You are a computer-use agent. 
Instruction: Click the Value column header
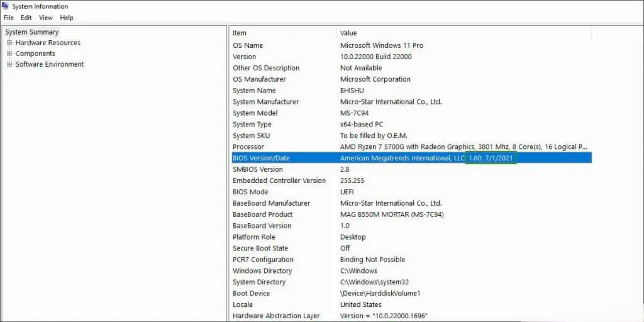click(464, 33)
